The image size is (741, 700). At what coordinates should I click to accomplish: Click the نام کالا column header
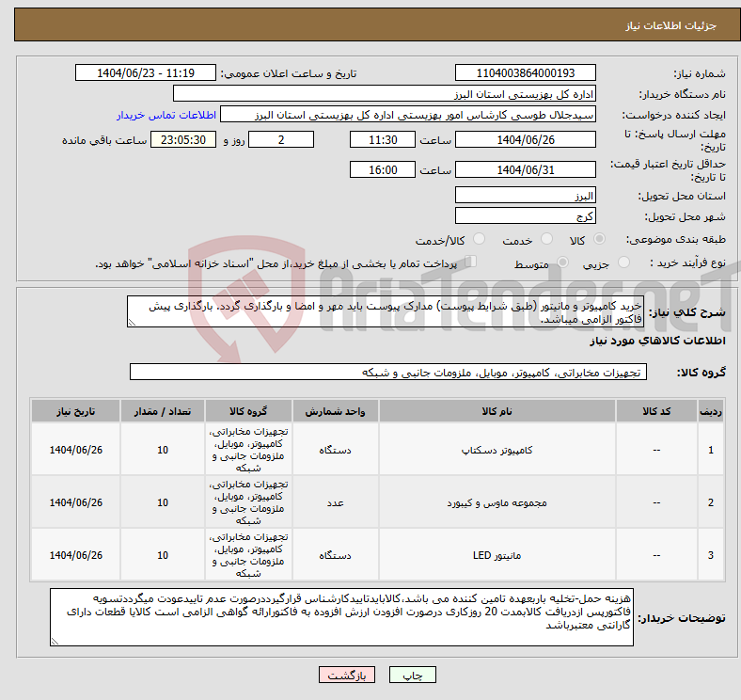pos(497,411)
